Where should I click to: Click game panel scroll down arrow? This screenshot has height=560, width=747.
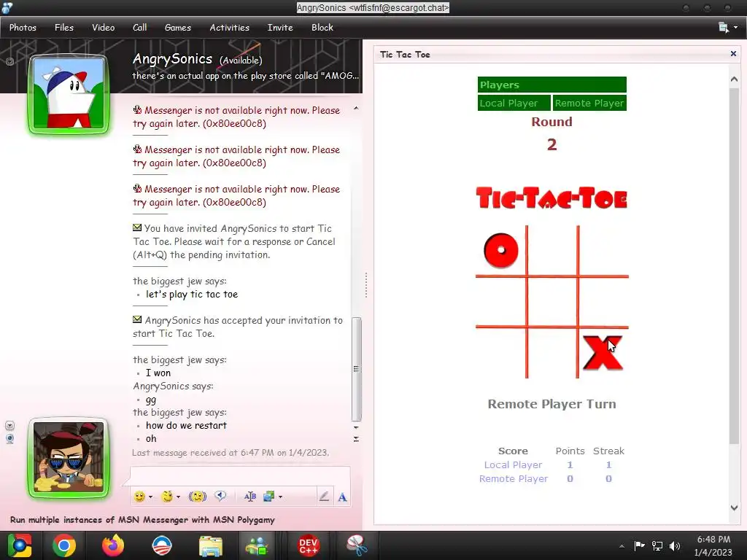click(734, 507)
